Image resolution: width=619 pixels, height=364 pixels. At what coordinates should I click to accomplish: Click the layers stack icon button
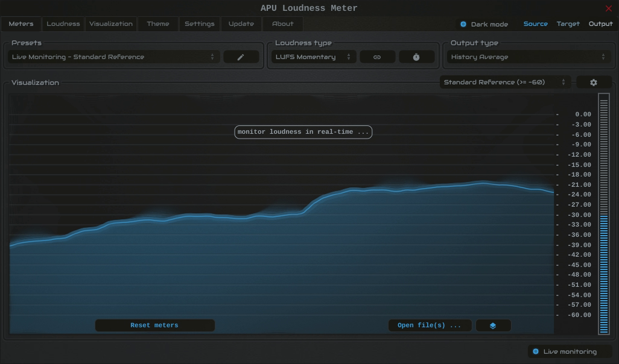point(493,325)
